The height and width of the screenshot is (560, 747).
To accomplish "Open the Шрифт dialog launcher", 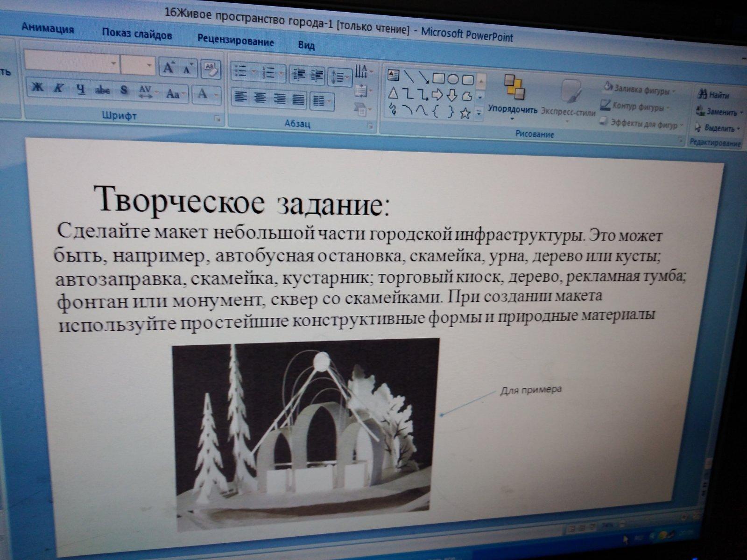I will [x=218, y=119].
